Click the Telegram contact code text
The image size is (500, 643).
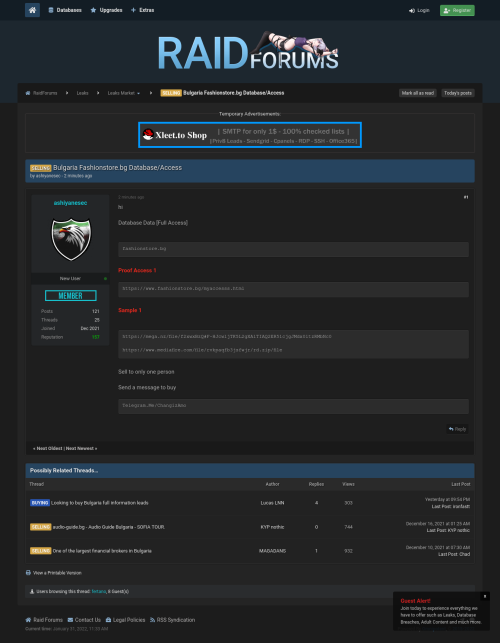(154, 405)
